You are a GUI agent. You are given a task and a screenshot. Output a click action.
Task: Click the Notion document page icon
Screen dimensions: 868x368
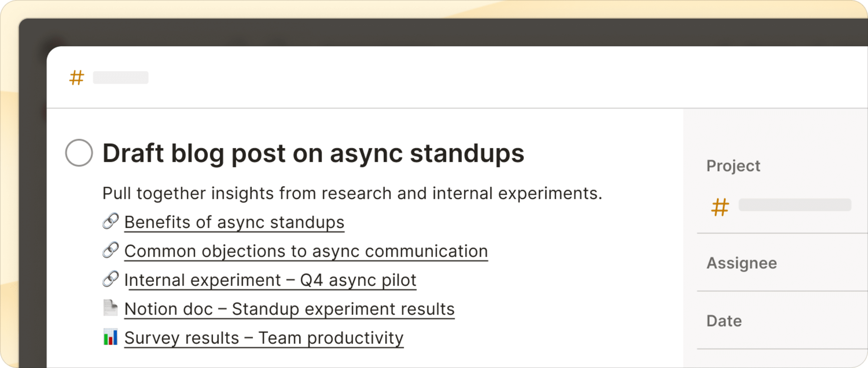(x=111, y=308)
